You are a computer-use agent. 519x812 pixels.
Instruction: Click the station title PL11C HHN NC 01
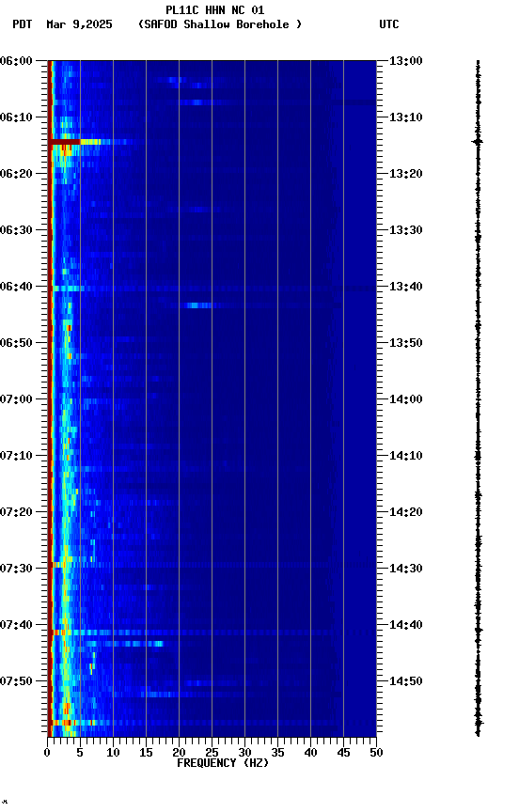pyautogui.click(x=215, y=10)
